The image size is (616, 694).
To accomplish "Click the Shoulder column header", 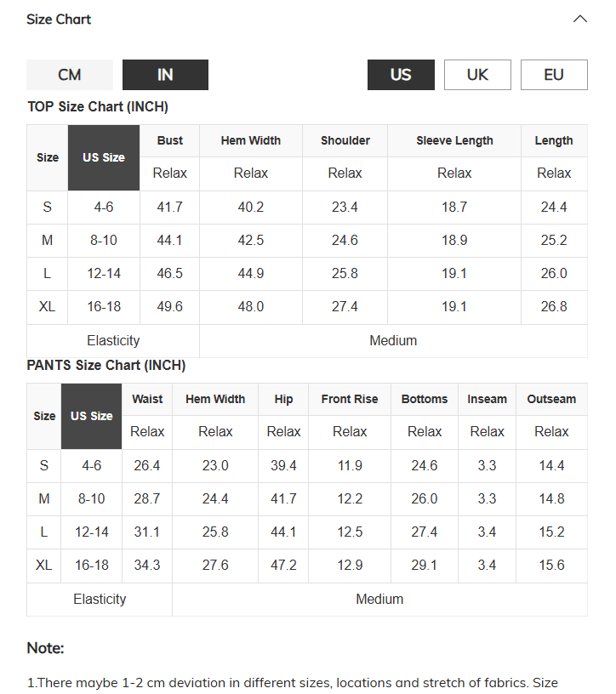I will 345,140.
